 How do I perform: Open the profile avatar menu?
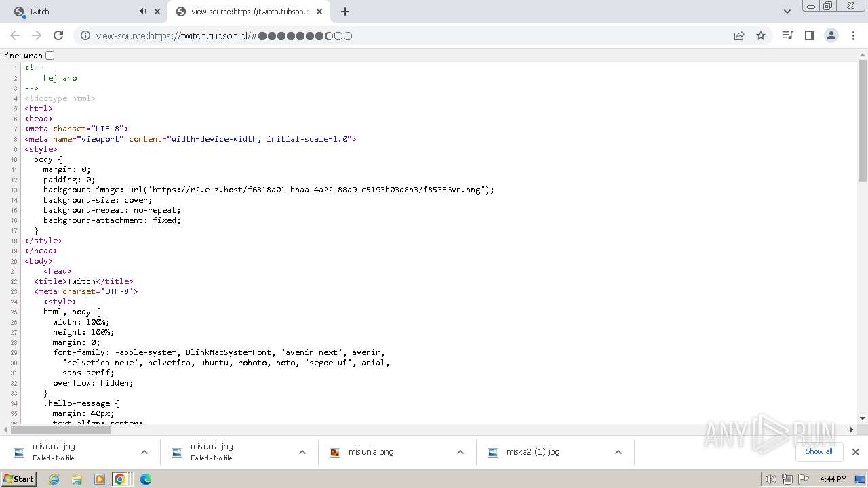831,35
